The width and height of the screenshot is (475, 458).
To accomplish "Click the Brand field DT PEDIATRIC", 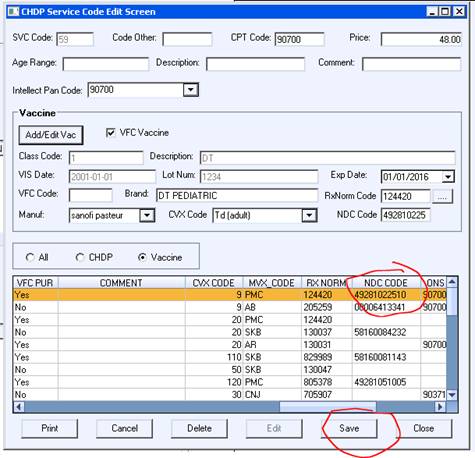I will pos(237,195).
